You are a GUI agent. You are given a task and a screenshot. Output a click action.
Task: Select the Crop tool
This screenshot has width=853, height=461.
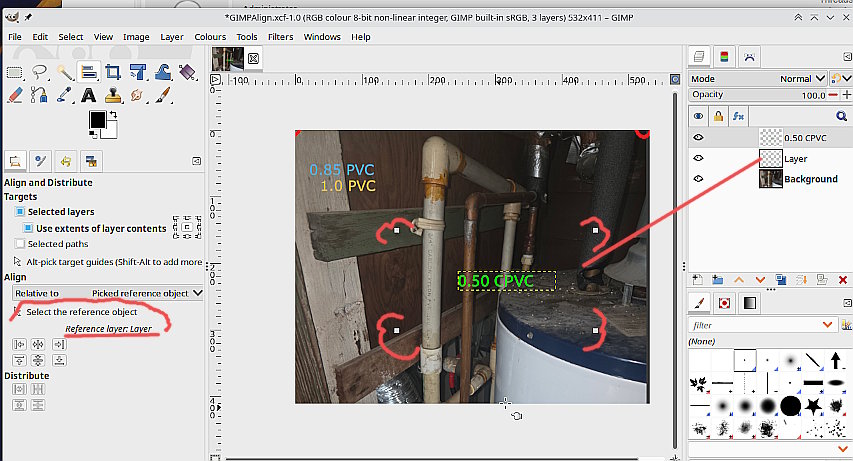(x=113, y=72)
